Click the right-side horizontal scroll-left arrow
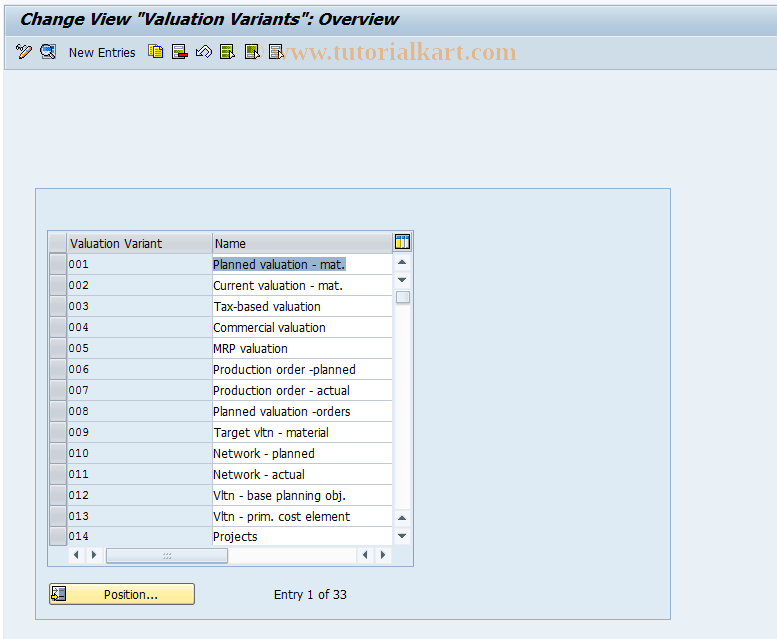 tap(365, 555)
